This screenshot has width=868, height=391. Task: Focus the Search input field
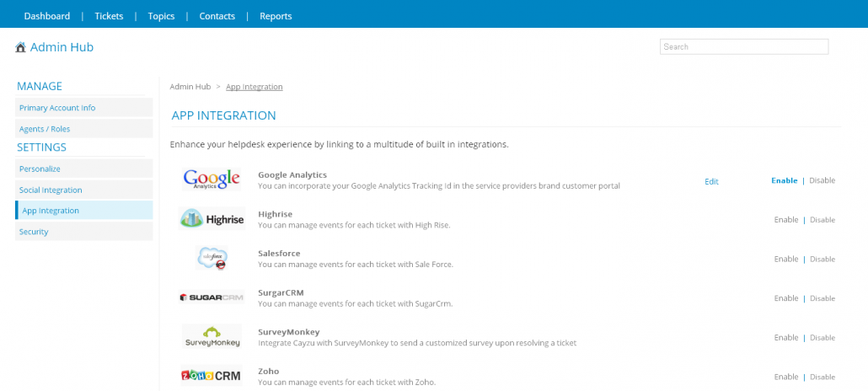tap(744, 46)
